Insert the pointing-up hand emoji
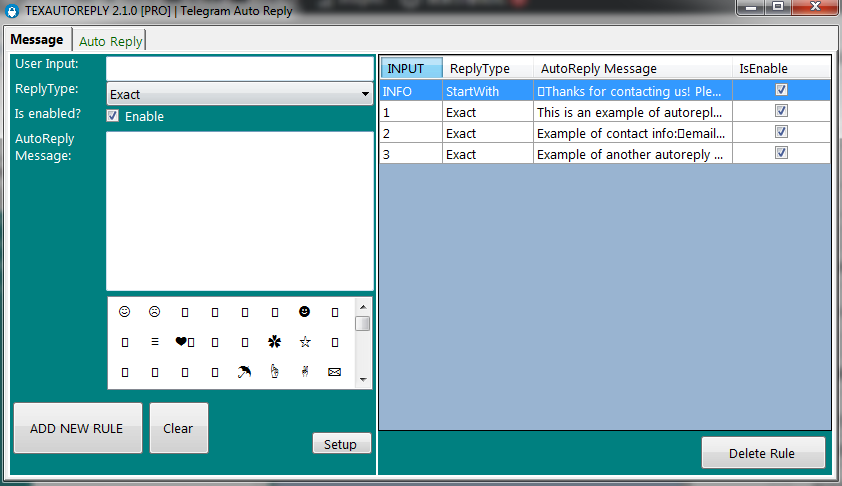This screenshot has width=842, height=486. coord(274,372)
